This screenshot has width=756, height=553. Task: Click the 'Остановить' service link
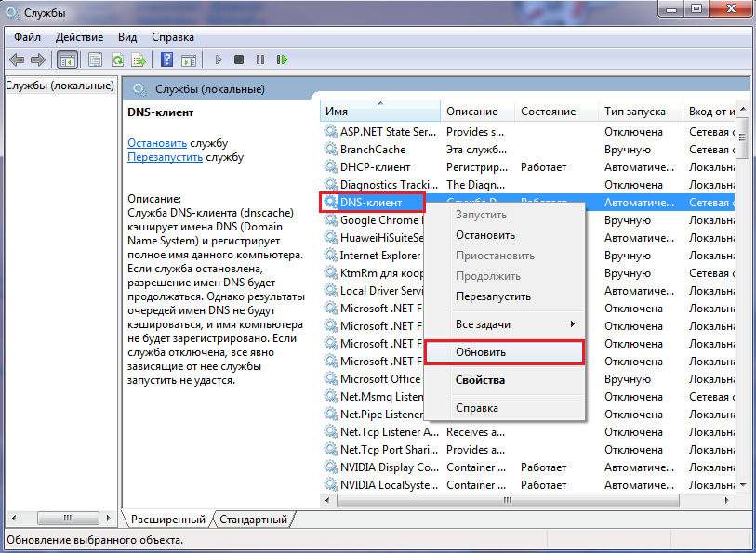157,143
